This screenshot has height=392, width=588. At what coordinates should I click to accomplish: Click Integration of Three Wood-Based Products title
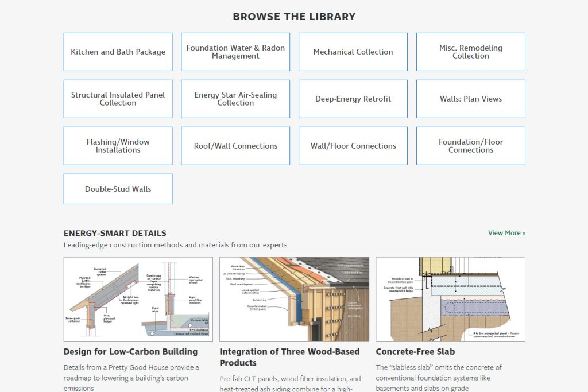click(289, 357)
